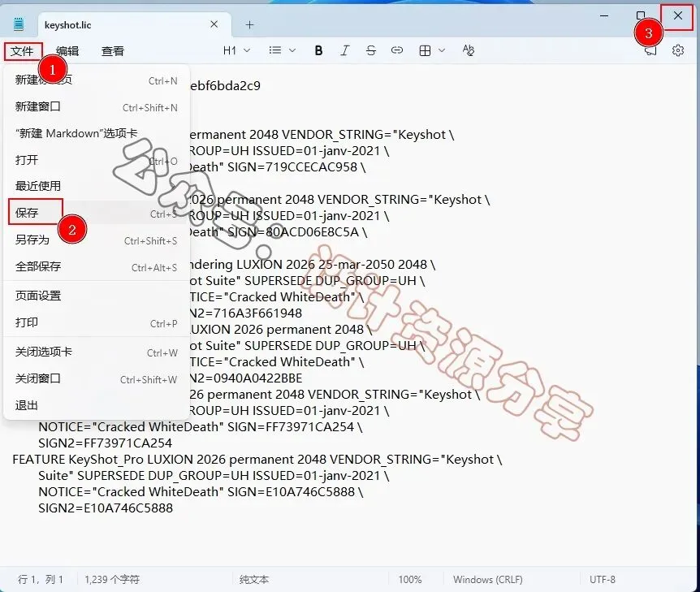
Task: Click the insert table icon
Action: tap(425, 50)
